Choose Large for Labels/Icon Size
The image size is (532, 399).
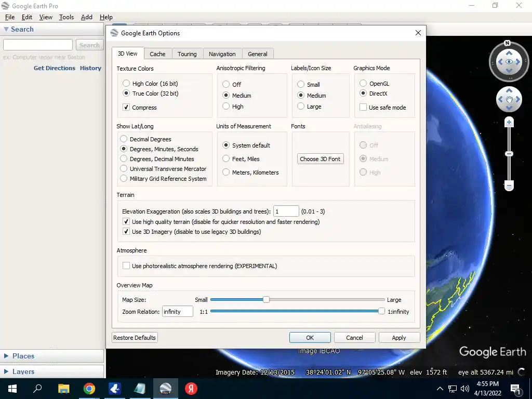[301, 106]
